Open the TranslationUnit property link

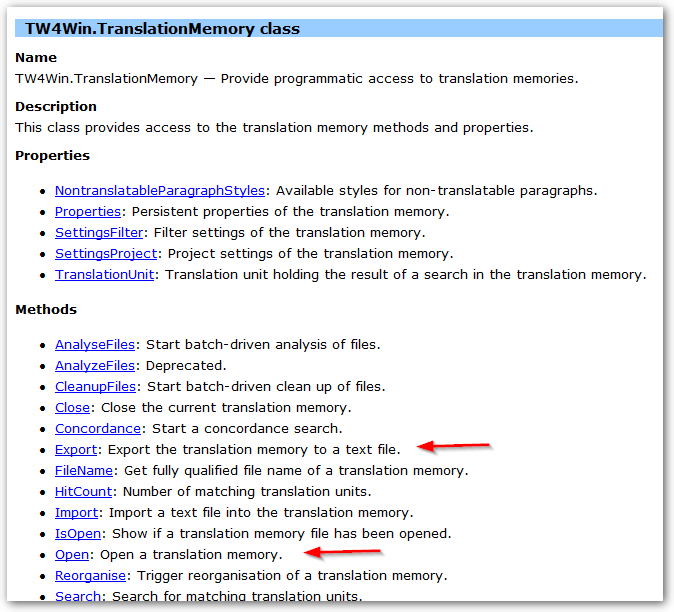pos(104,275)
